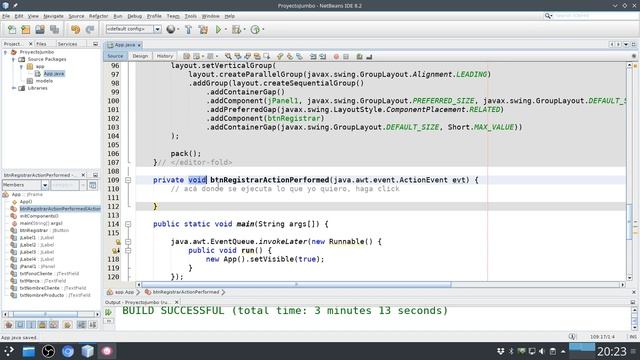Select App.java in the Projects tree
Screen dimensions: 640x360
point(54,74)
